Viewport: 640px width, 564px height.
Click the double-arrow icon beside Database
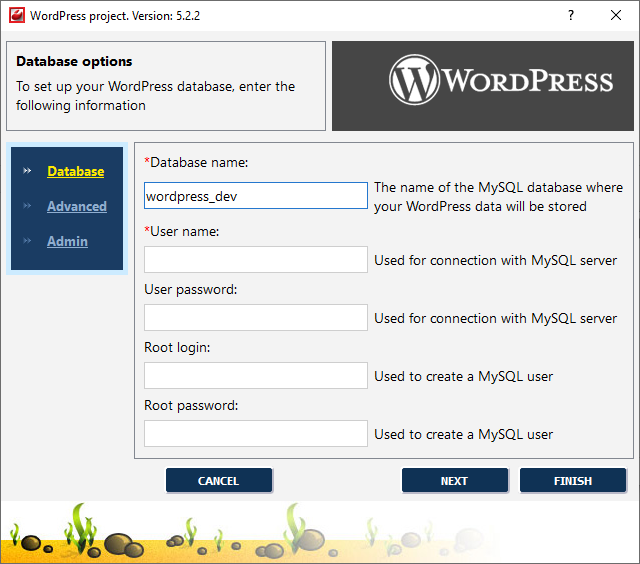(27, 171)
